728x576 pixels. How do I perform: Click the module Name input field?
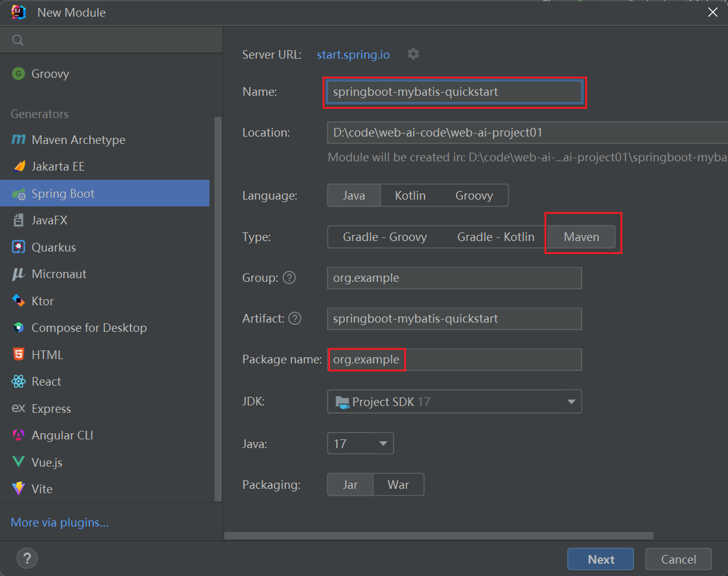[x=454, y=92]
